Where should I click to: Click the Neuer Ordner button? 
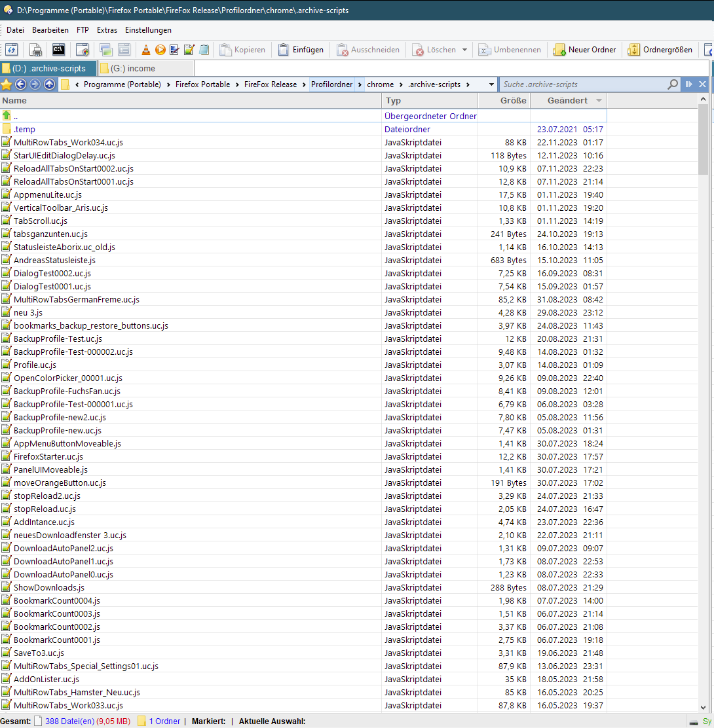[584, 50]
